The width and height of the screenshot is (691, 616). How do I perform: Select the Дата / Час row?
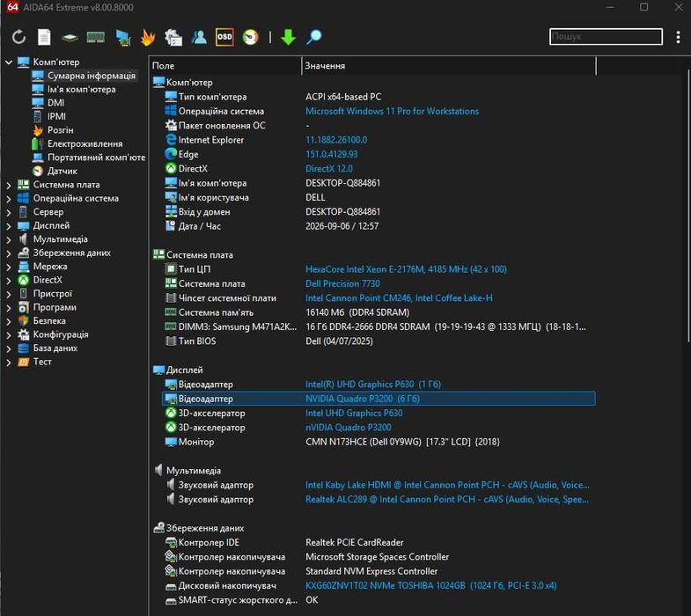tap(379, 226)
